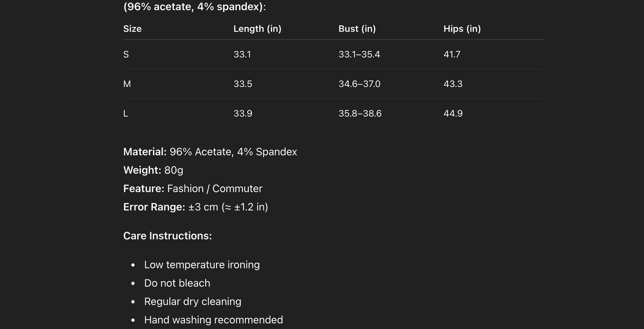Select the Do not bleach list item
Viewport: 644px width, 329px height.
(x=177, y=283)
